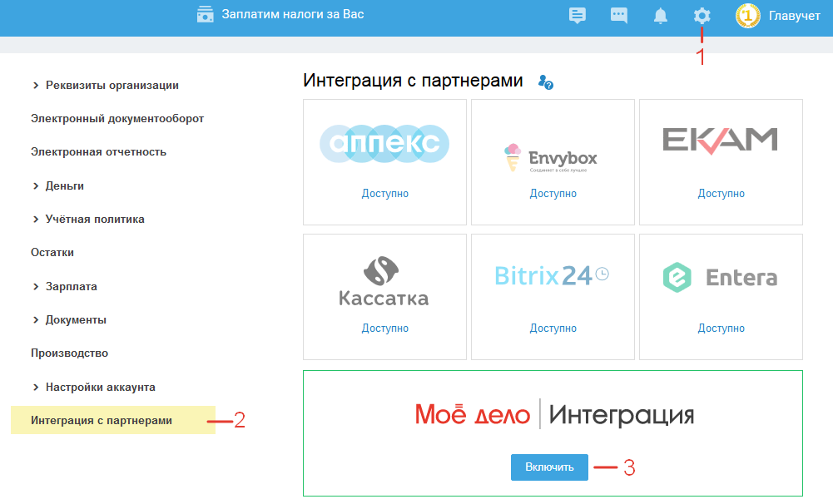This screenshot has height=504, width=833.
Task: Open the Главучет account name
Action: click(794, 16)
